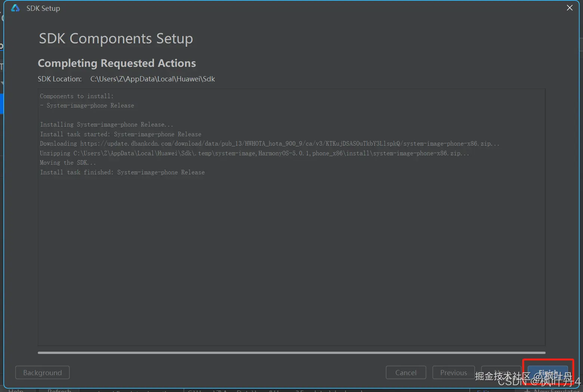Click the installation progress bar
The width and height of the screenshot is (583, 392).
pyautogui.click(x=291, y=352)
